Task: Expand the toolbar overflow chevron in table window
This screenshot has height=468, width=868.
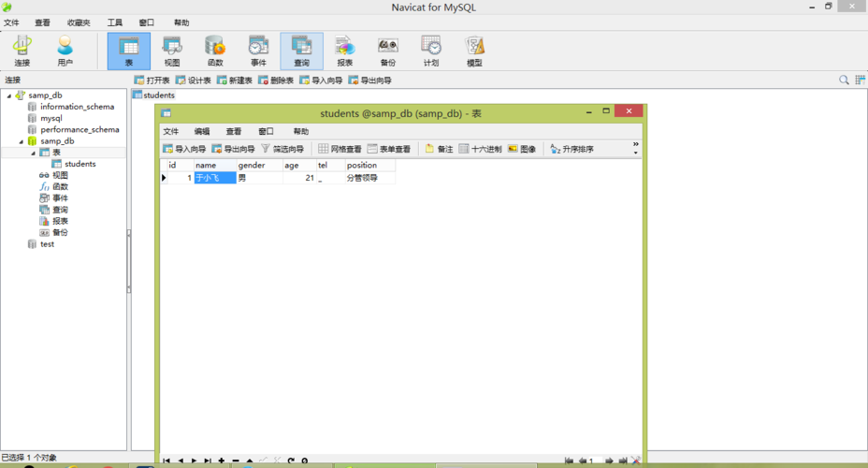Action: (635, 148)
